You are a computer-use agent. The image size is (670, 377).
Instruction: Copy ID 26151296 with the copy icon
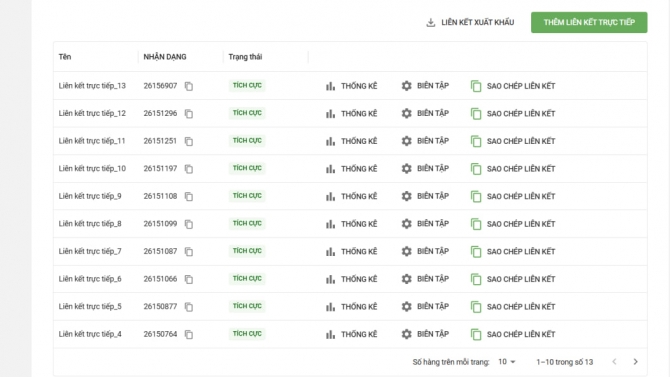click(189, 114)
